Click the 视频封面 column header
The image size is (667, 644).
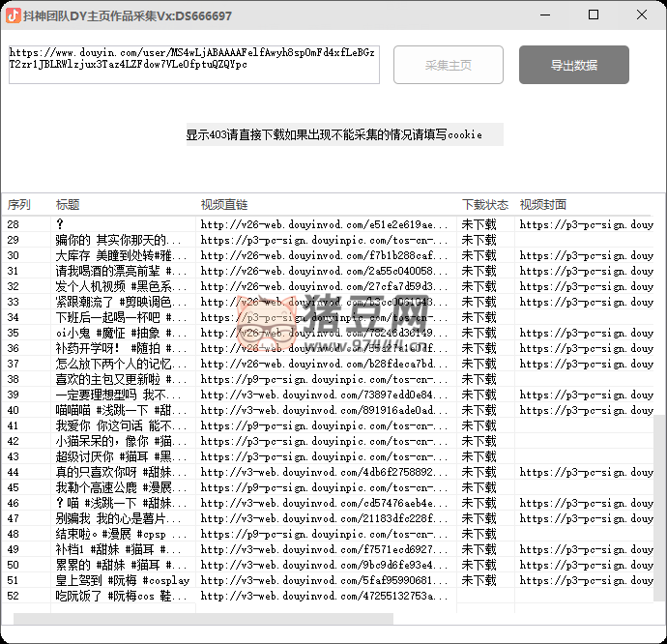click(543, 205)
